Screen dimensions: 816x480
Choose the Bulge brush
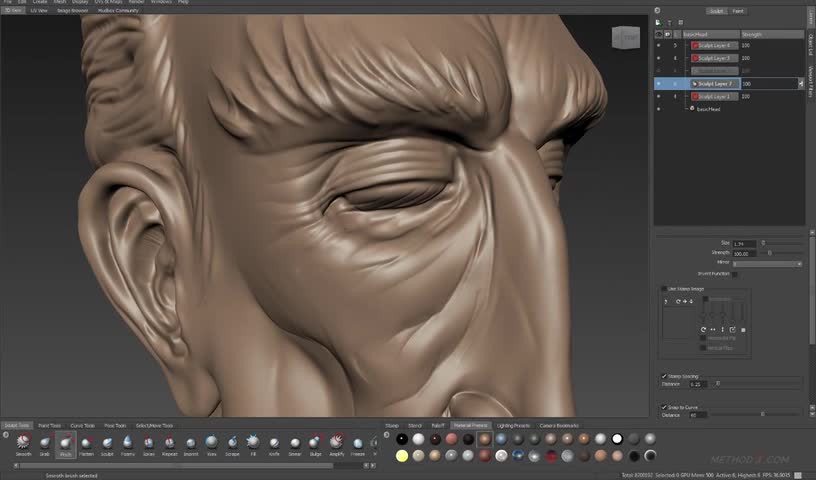click(x=316, y=442)
